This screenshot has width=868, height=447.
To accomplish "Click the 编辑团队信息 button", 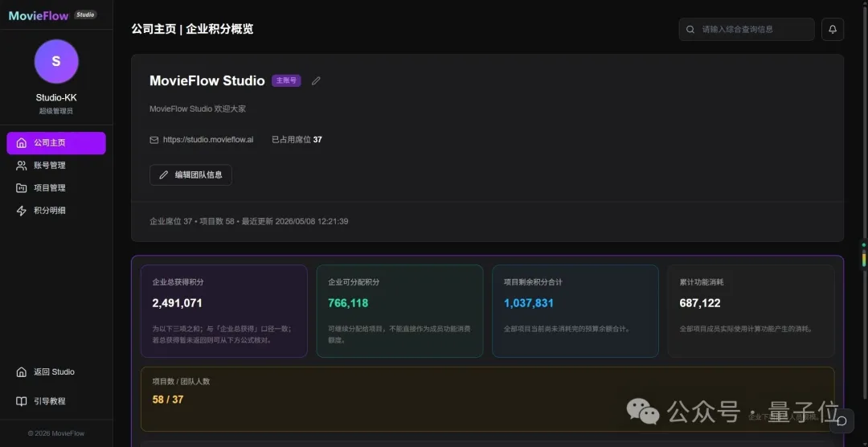I will coord(190,175).
